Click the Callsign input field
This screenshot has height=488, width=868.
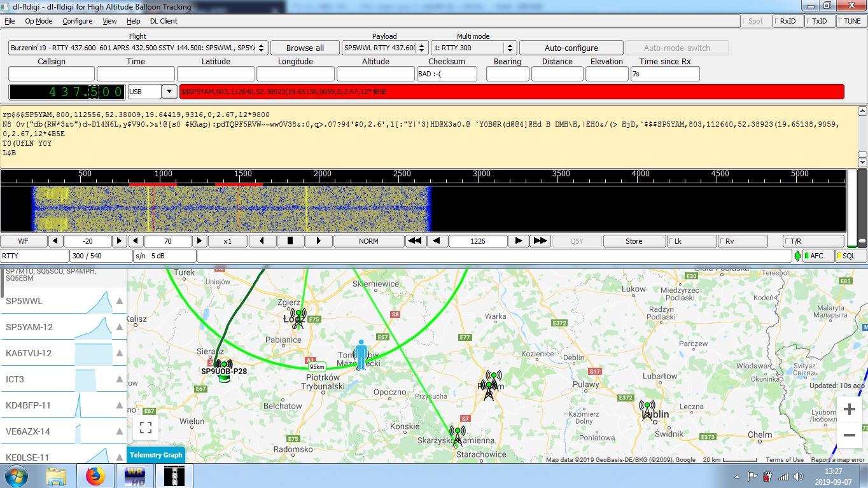(x=52, y=74)
